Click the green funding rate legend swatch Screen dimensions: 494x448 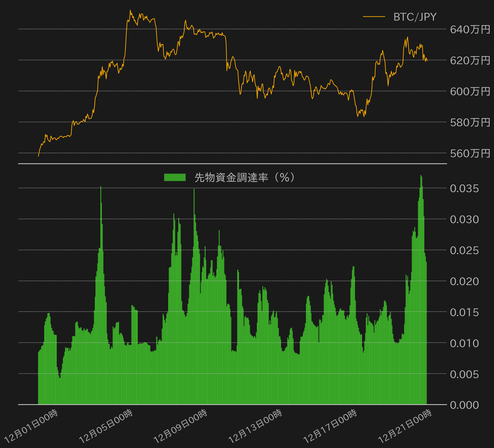click(175, 177)
